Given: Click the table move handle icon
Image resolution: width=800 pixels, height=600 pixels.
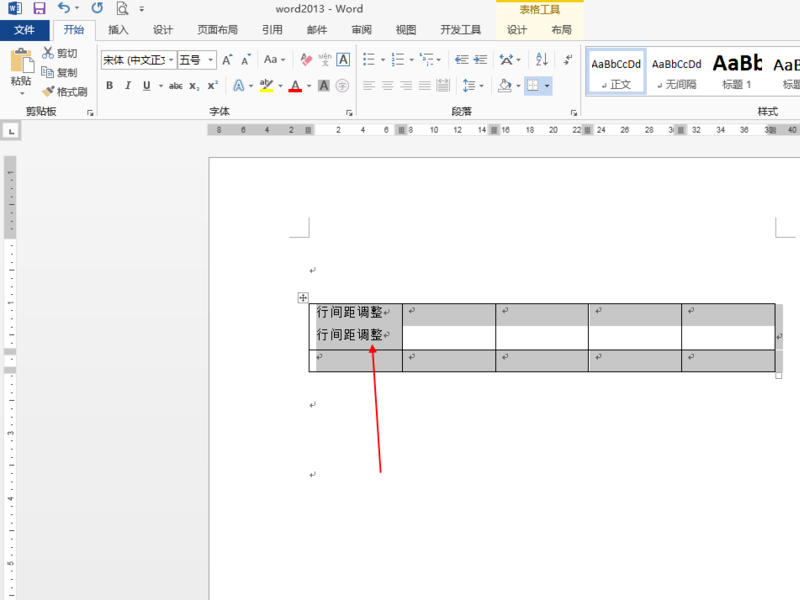Looking at the screenshot, I should coord(303,297).
